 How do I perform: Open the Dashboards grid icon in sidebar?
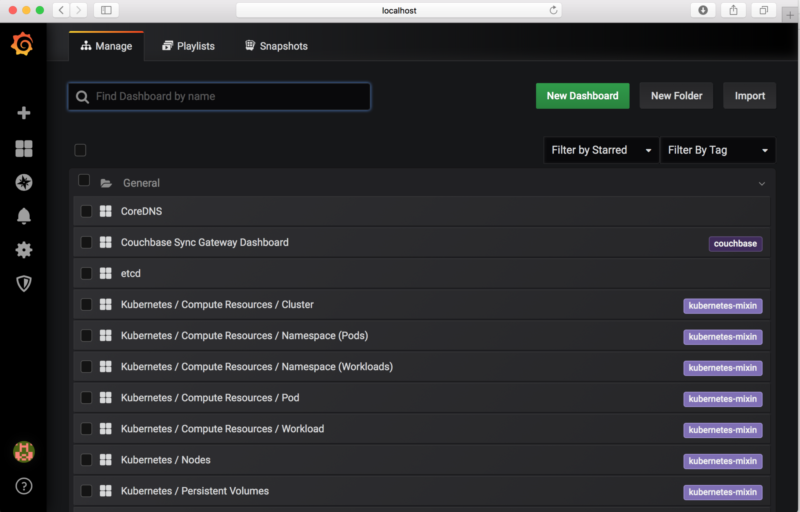[24, 148]
